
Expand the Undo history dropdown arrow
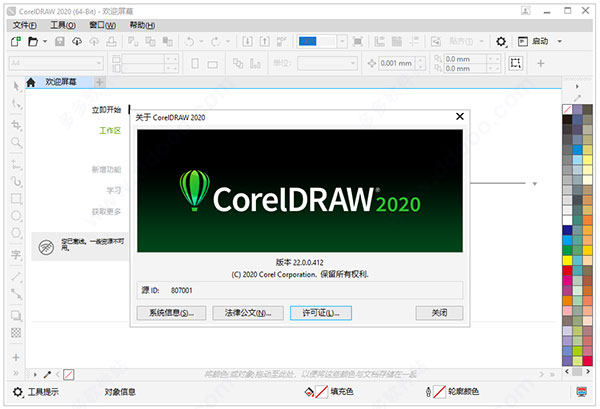pos(201,41)
